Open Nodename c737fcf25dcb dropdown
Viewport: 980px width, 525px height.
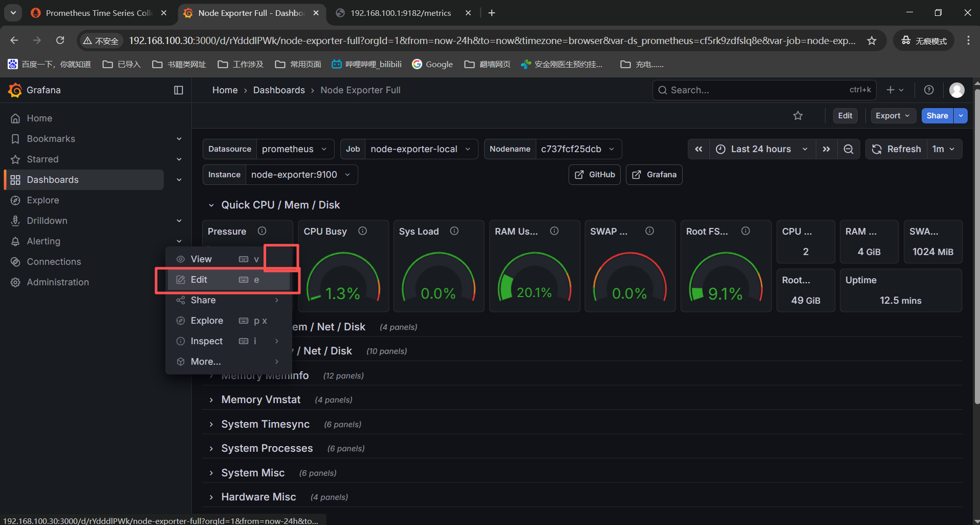click(578, 149)
